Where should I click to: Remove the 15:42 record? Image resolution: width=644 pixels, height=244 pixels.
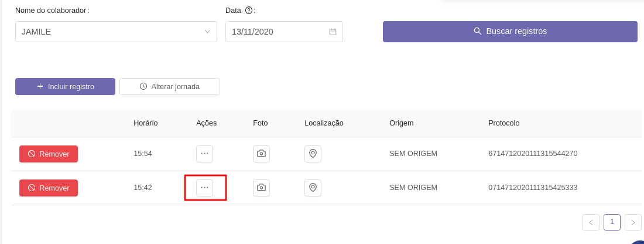(49, 188)
